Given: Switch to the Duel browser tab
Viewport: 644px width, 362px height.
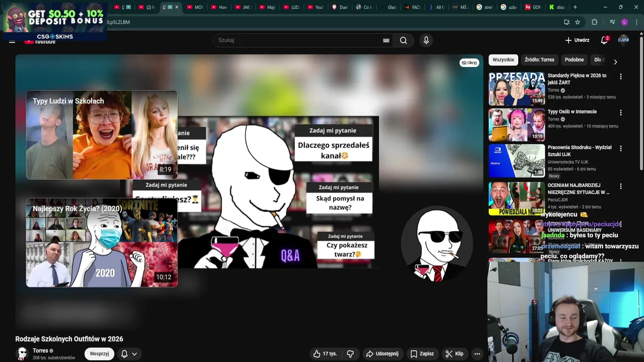Looking at the screenshot, I should (x=340, y=7).
